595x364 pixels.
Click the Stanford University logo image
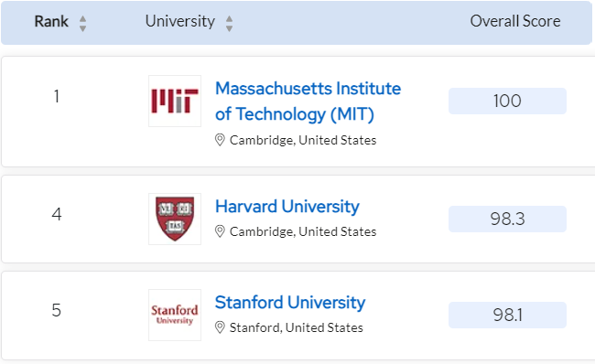coord(175,315)
